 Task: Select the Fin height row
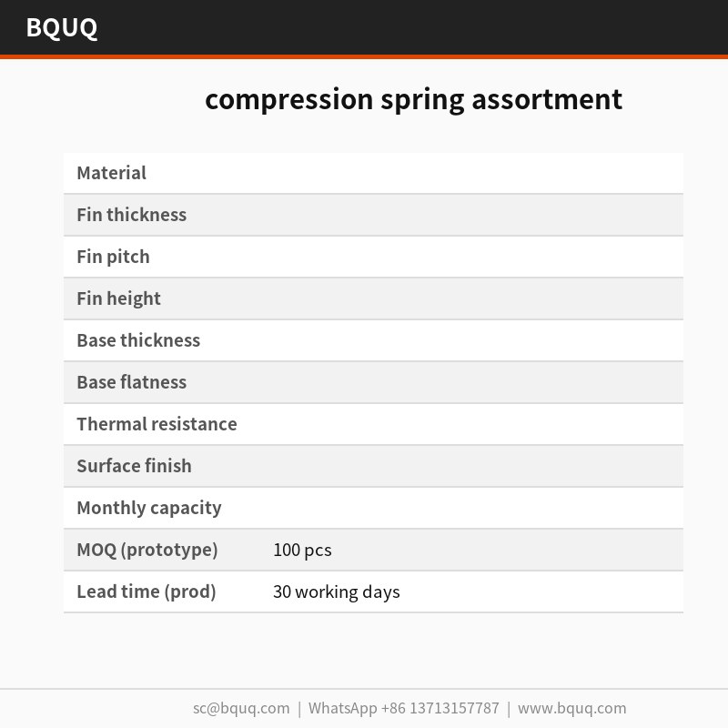373,298
